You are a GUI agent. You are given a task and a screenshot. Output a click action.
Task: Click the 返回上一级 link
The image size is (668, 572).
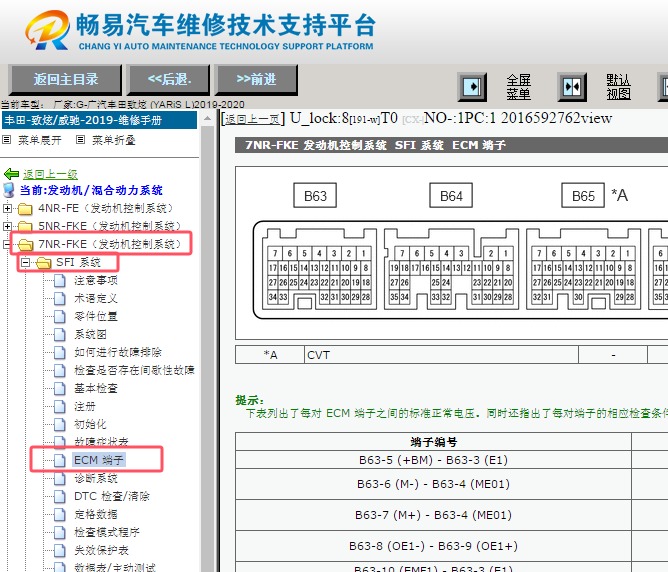coord(50,174)
